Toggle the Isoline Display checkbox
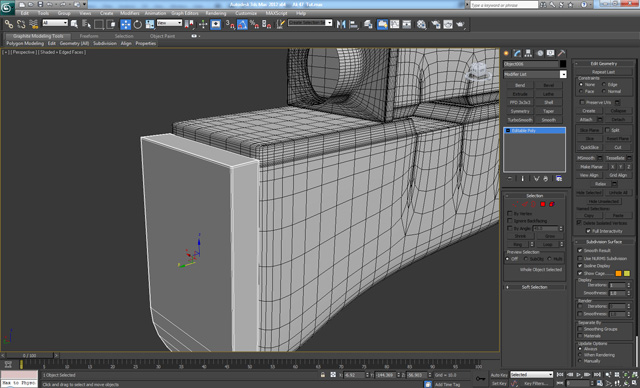The width and height of the screenshot is (640, 388). (x=580, y=266)
